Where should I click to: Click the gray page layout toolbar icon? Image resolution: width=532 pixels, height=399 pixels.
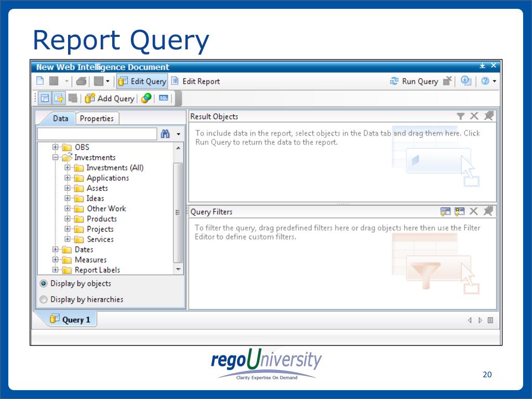(98, 81)
